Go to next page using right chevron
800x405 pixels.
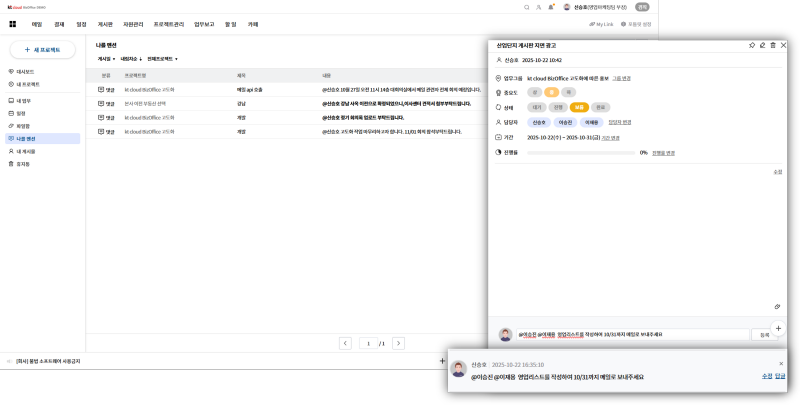pos(398,343)
